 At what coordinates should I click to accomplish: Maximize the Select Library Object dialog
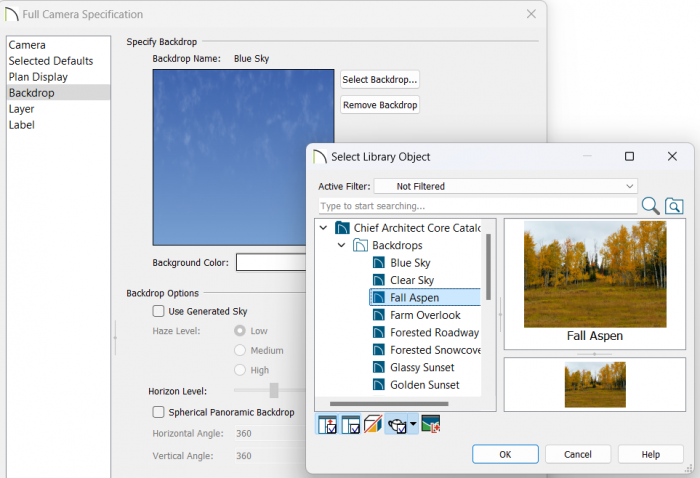(x=629, y=156)
